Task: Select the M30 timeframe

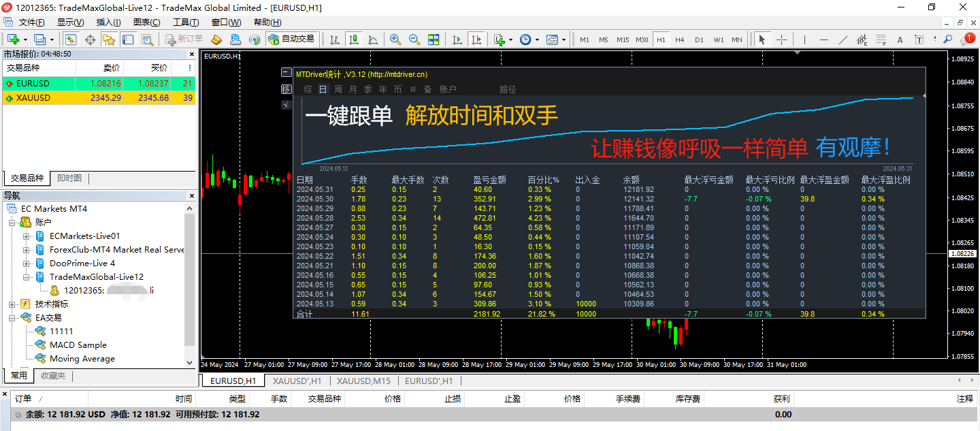Action: pos(642,39)
